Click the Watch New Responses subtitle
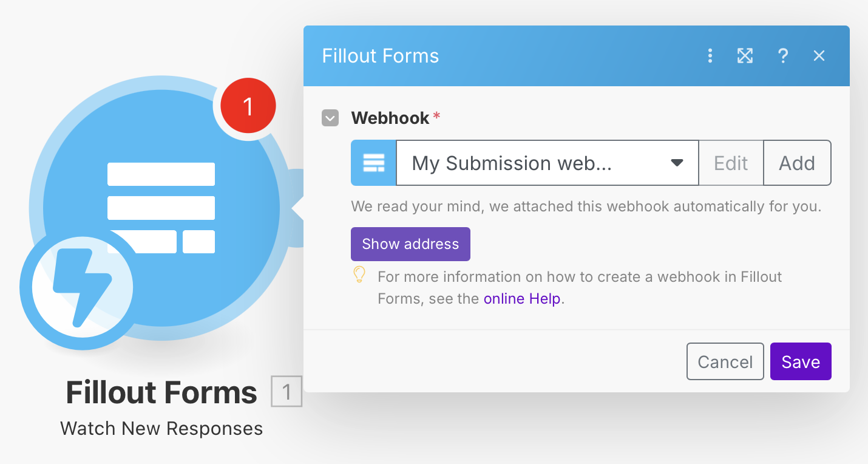This screenshot has height=464, width=868. tap(161, 429)
